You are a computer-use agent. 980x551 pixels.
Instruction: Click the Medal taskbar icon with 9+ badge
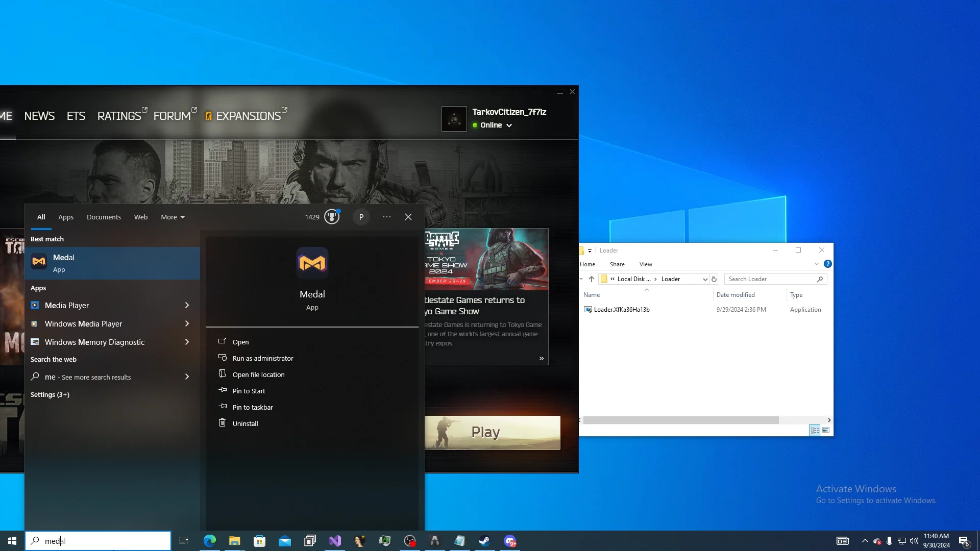click(509, 541)
